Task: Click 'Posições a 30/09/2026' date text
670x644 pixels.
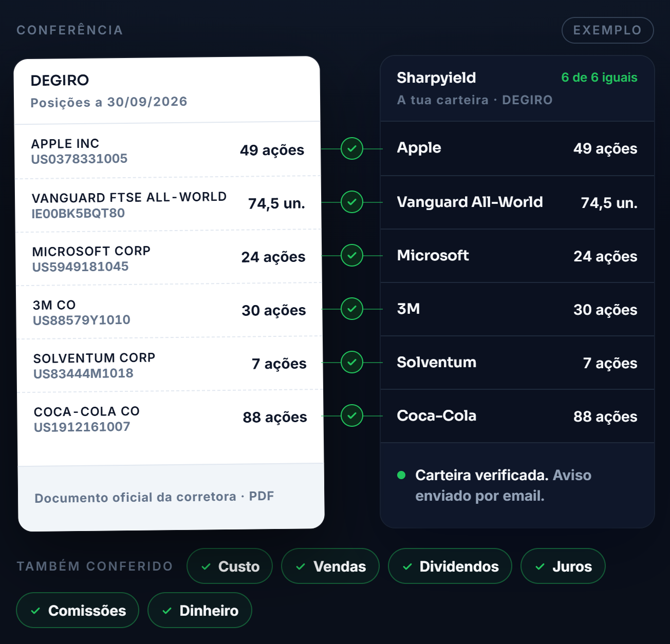Action: click(109, 102)
